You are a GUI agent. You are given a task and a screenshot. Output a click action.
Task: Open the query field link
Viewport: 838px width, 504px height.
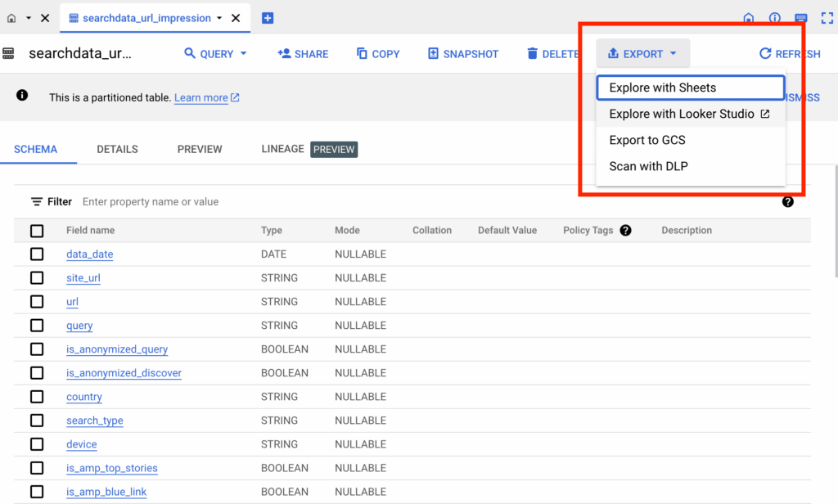click(x=79, y=326)
